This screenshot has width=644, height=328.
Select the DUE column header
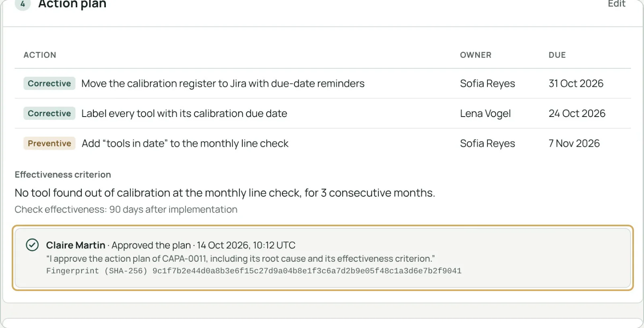[x=557, y=55]
